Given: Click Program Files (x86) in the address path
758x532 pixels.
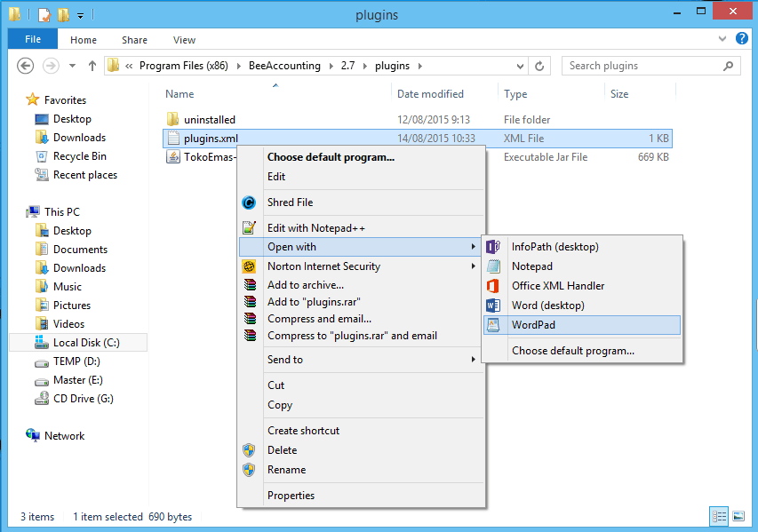Looking at the screenshot, I should coord(184,66).
